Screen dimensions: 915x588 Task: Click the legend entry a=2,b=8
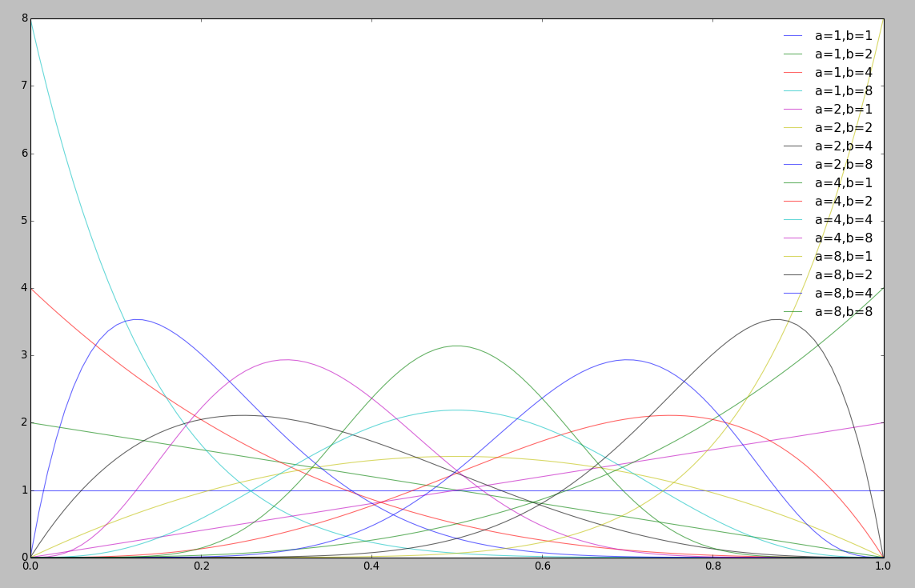(828, 165)
